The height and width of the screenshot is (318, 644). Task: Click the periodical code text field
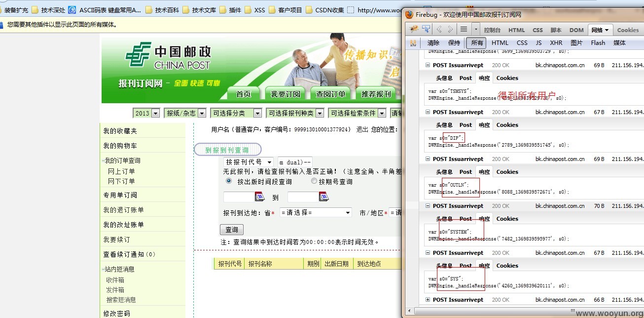click(x=294, y=162)
